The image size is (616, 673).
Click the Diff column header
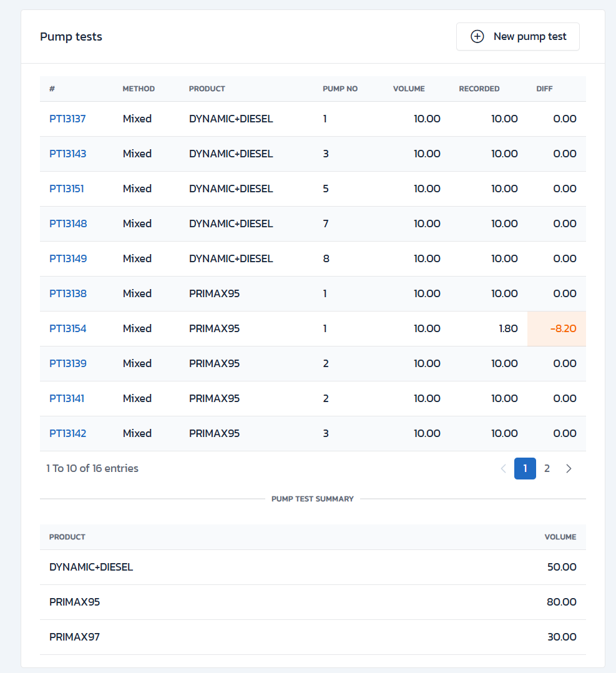(x=544, y=89)
